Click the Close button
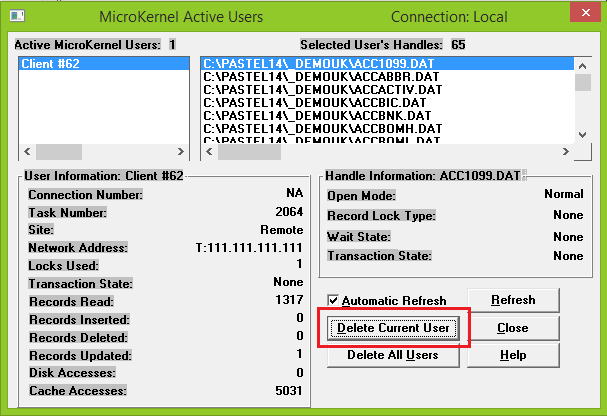Image resolution: width=607 pixels, height=416 pixels. [x=513, y=328]
